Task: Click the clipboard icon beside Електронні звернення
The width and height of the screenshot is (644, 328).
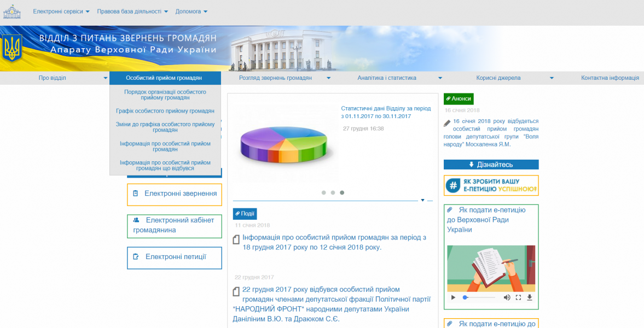Action: click(136, 194)
